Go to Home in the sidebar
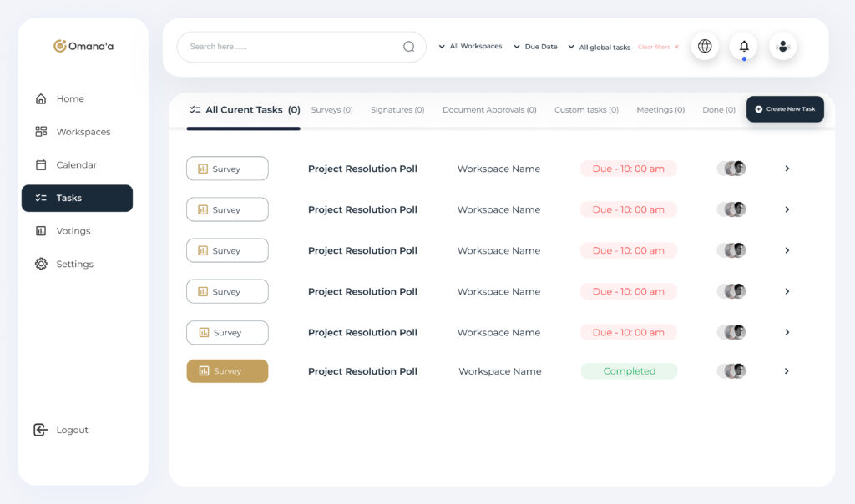Screen dimensions: 855x504 69,98
